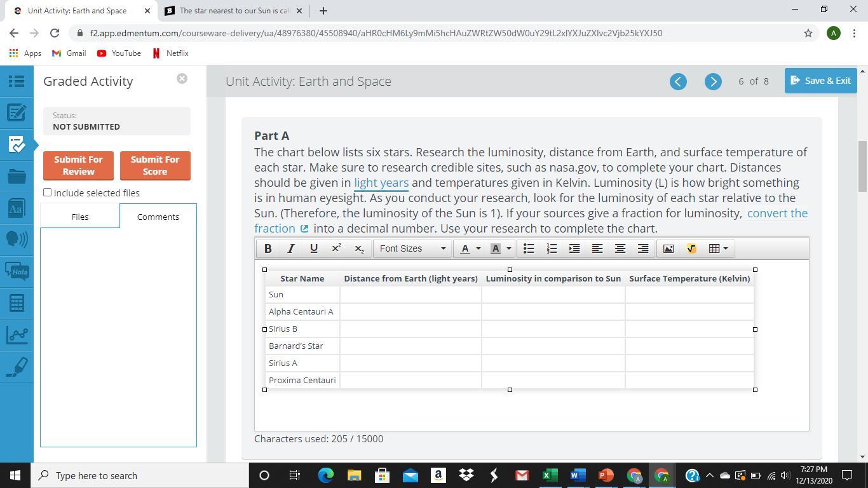Click the Windows taskbar search box

click(139, 475)
